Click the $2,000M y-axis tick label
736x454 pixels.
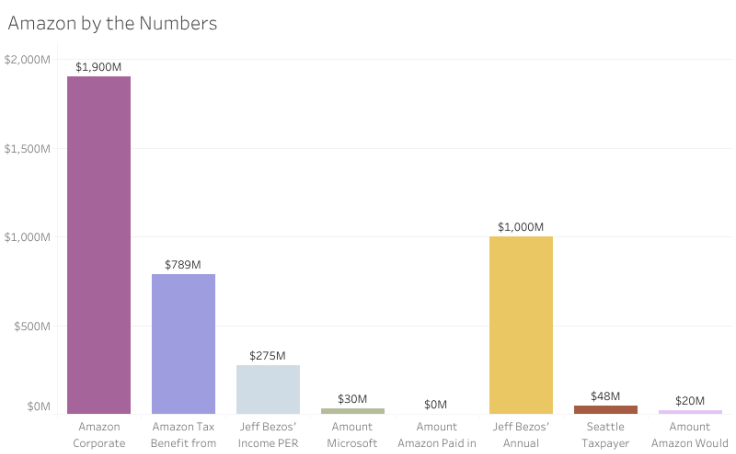pos(27,60)
